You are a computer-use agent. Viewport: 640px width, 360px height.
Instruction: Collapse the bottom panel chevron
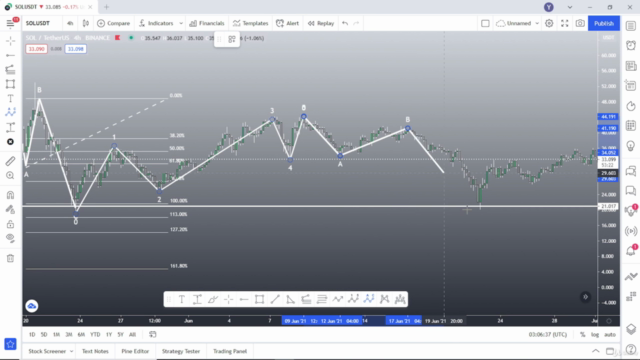click(x=596, y=351)
